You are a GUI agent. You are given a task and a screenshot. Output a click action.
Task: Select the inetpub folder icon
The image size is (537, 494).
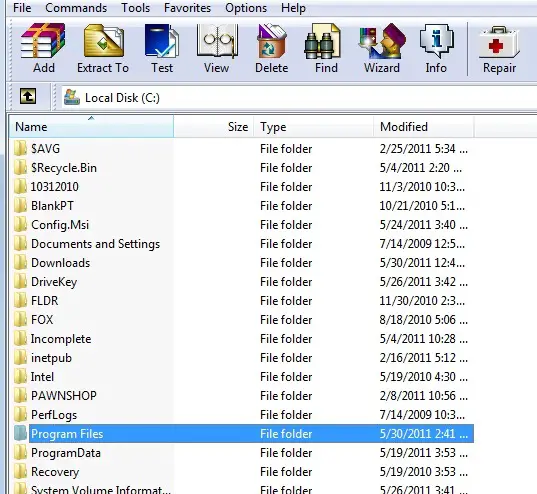[21, 358]
